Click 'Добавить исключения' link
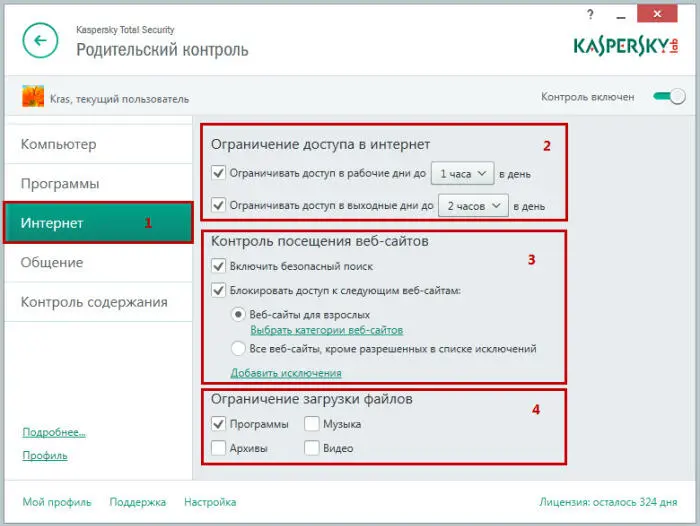700x526 pixels. pyautogui.click(x=286, y=373)
